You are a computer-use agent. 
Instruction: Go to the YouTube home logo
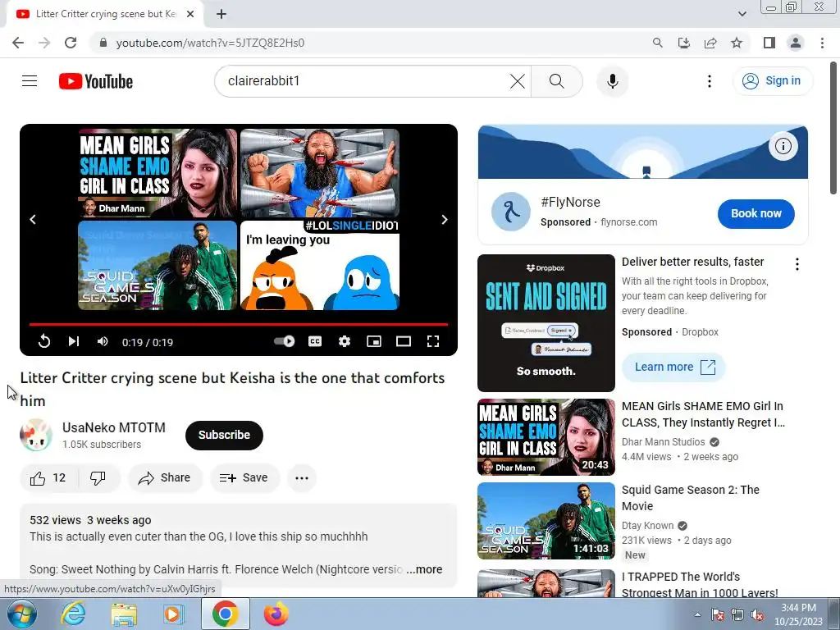pyautogui.click(x=96, y=81)
